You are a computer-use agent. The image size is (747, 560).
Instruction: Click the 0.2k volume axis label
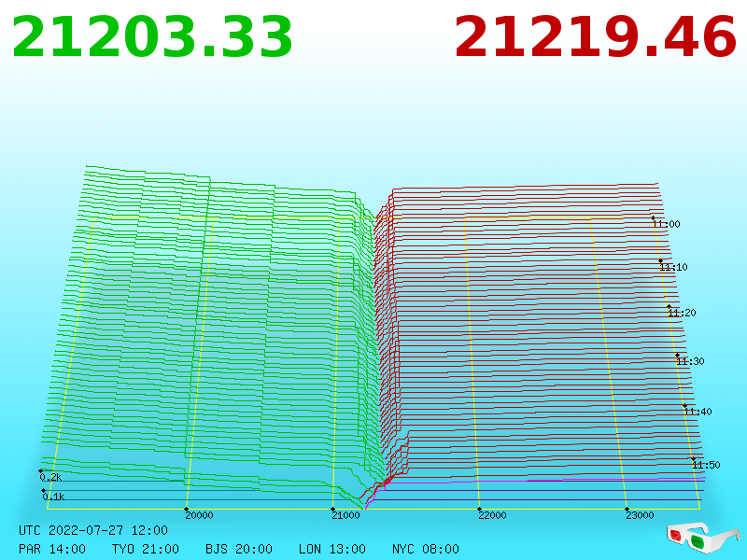coord(50,477)
